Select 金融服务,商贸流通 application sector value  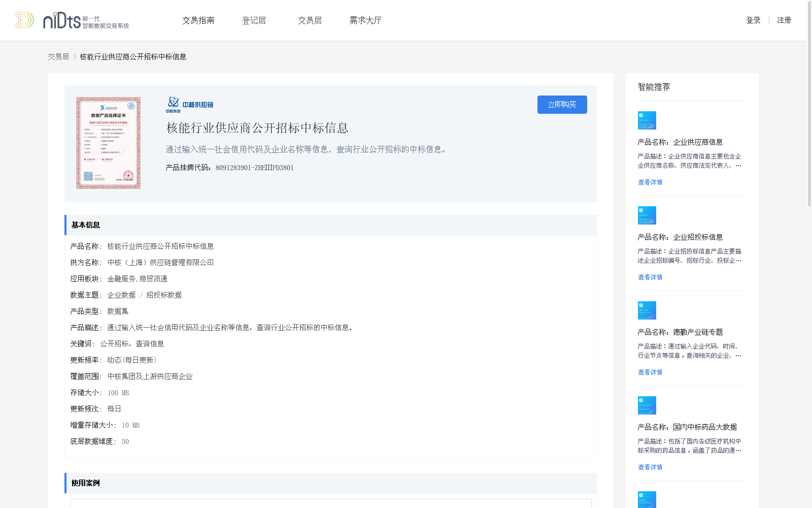click(137, 279)
